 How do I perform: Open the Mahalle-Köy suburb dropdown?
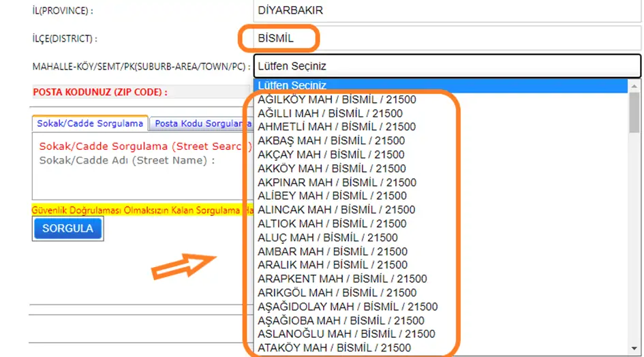pyautogui.click(x=446, y=66)
